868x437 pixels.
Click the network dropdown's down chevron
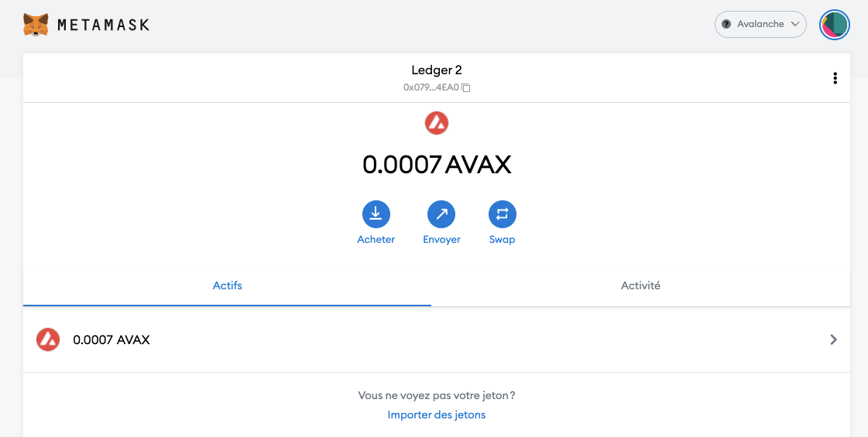click(x=794, y=25)
